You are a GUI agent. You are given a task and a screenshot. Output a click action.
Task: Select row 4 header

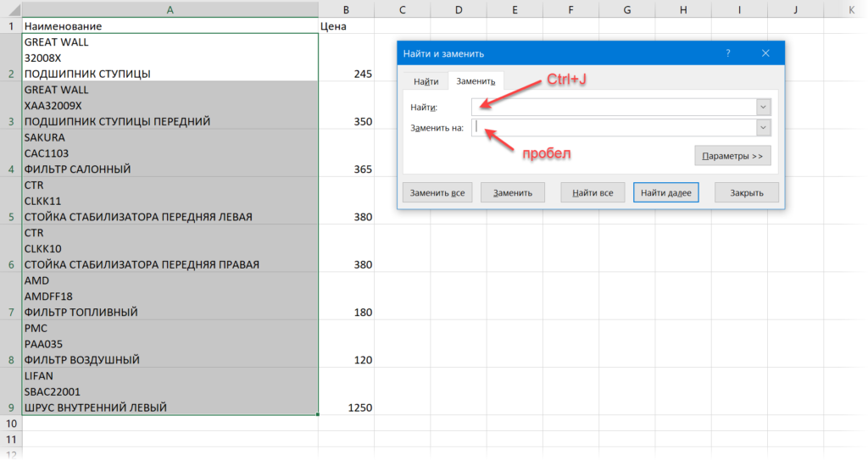point(11,152)
